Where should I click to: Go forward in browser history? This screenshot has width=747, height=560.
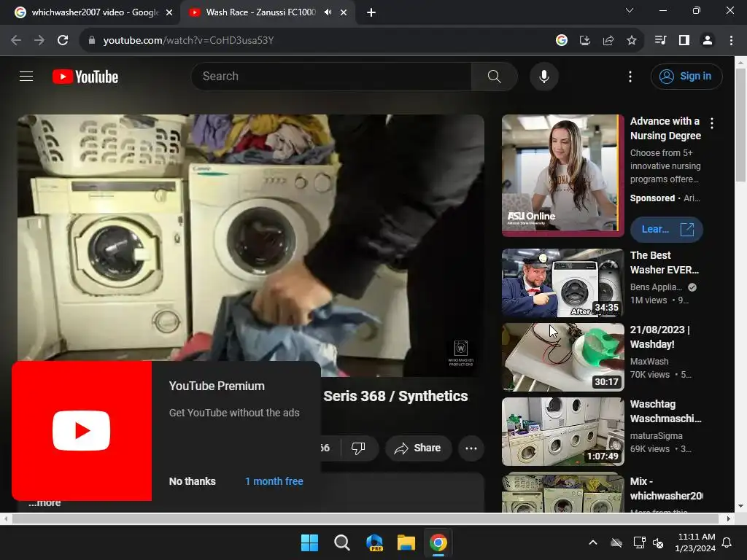(x=39, y=41)
